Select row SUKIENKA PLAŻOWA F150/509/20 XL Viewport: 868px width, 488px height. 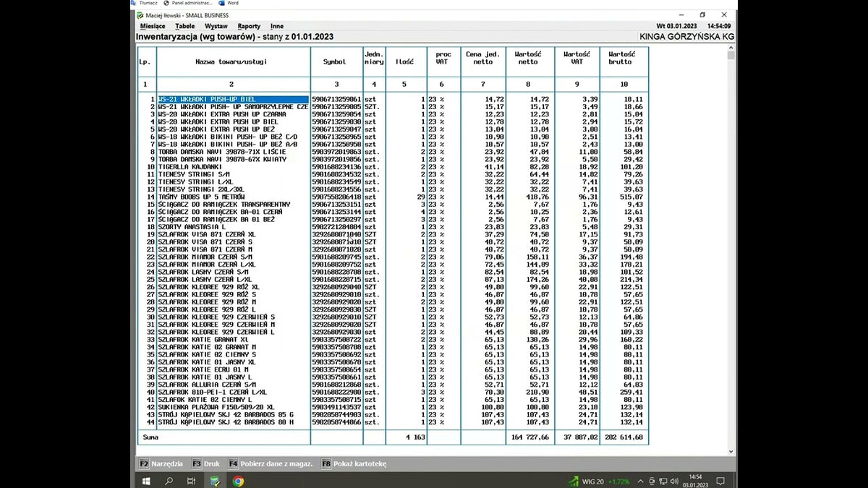[x=393, y=407]
